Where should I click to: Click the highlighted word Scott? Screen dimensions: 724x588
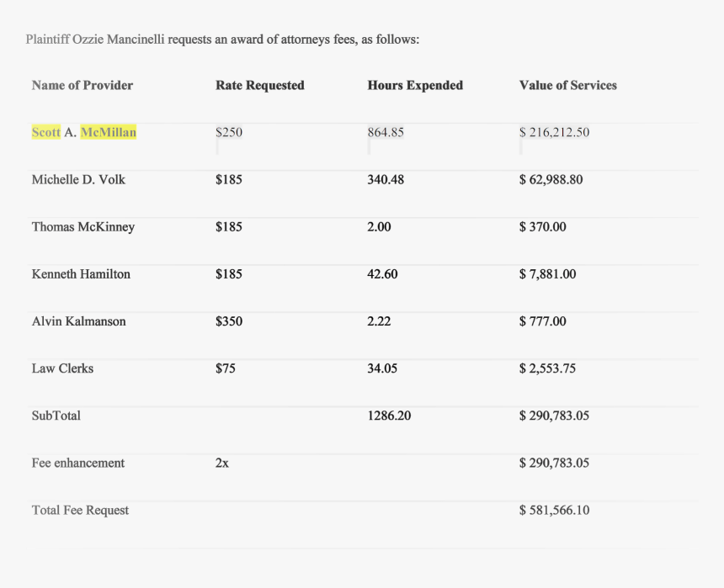45,132
